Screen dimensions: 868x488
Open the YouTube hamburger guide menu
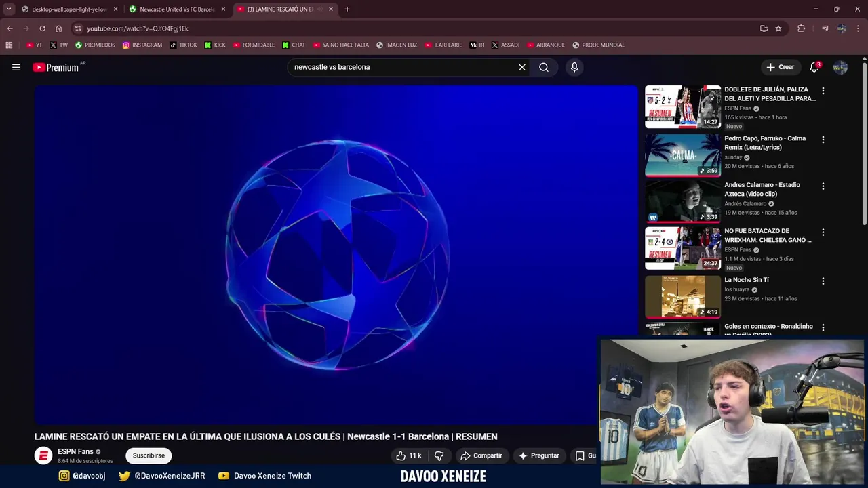(16, 67)
